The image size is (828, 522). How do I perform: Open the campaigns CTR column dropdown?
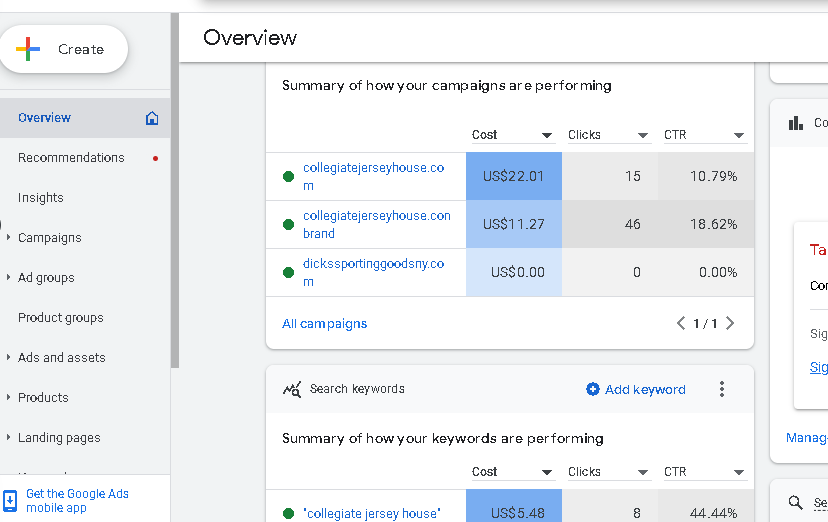(x=739, y=135)
